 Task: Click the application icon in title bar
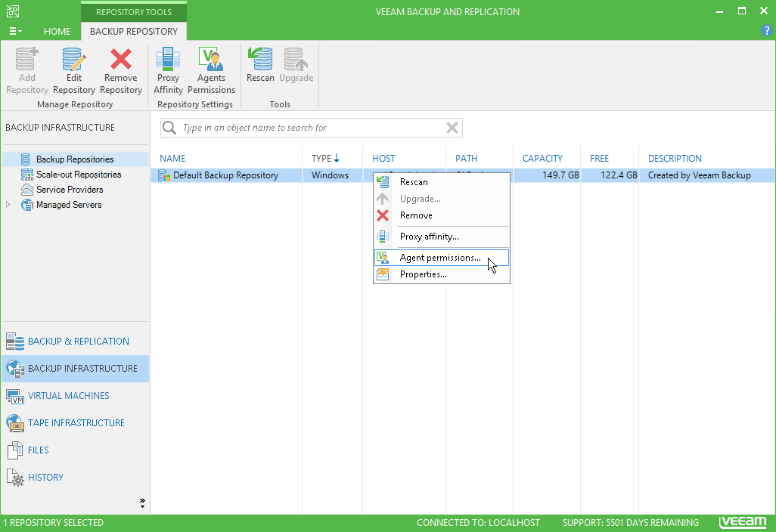click(x=13, y=11)
